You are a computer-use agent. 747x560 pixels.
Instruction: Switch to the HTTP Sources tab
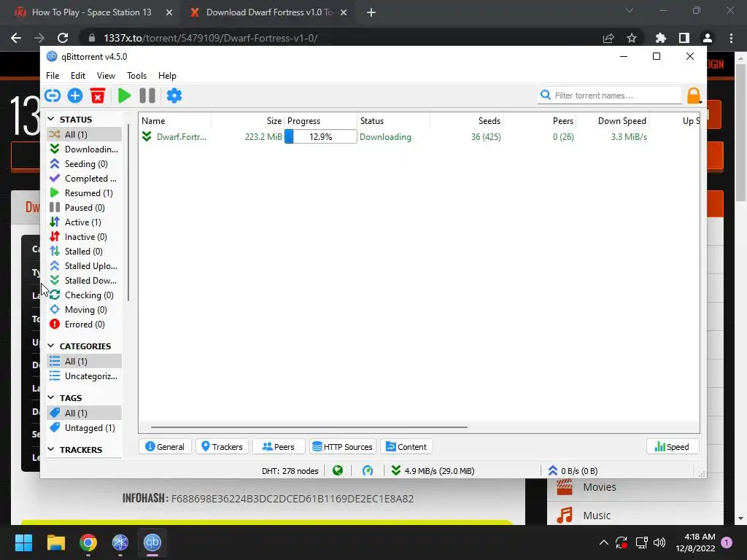pos(343,447)
